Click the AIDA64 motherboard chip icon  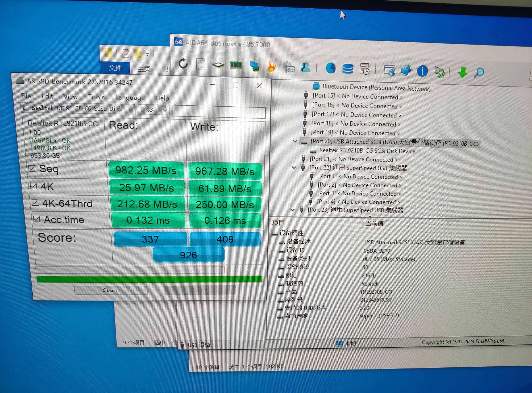(x=218, y=65)
